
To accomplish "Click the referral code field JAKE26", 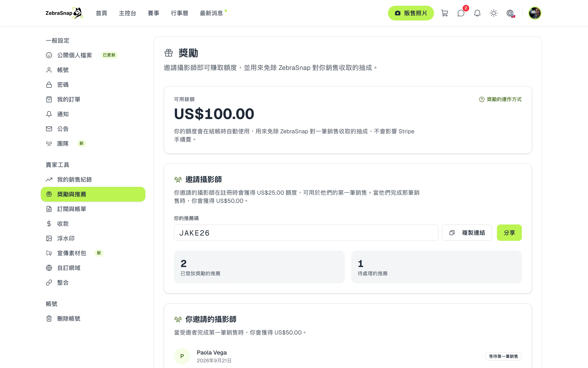I will click(x=306, y=233).
